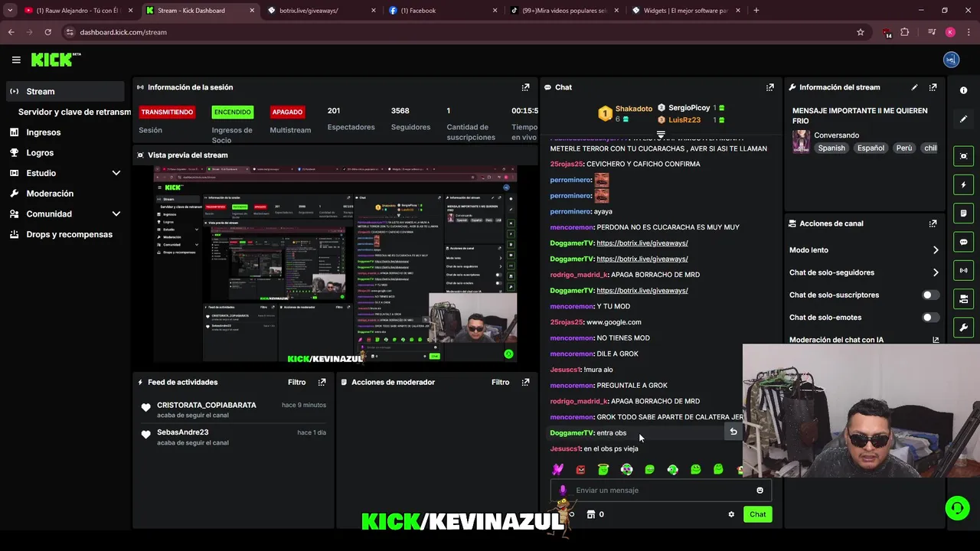
Task: Edit stream info with the pencil icon in the panel header
Action: click(914, 87)
